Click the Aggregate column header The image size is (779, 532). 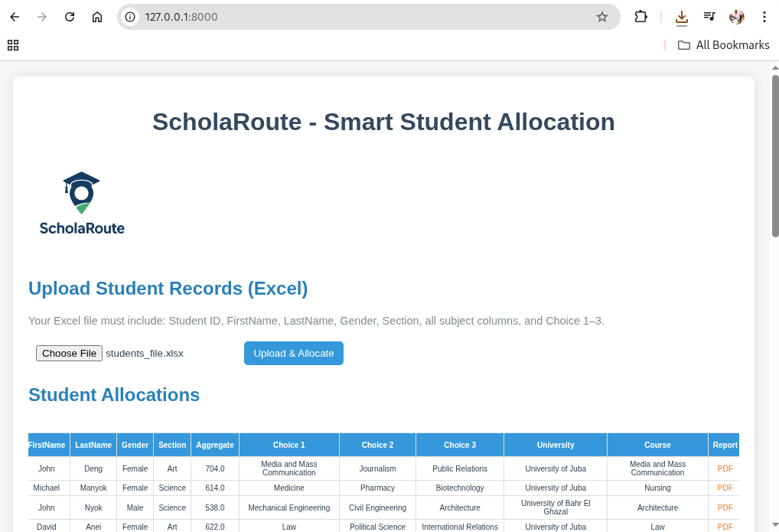(214, 445)
